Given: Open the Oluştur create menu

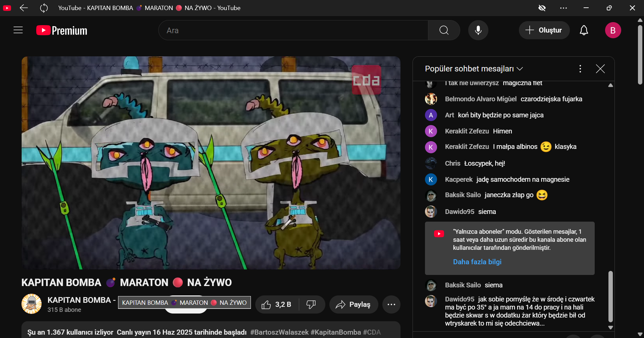Looking at the screenshot, I should point(544,30).
